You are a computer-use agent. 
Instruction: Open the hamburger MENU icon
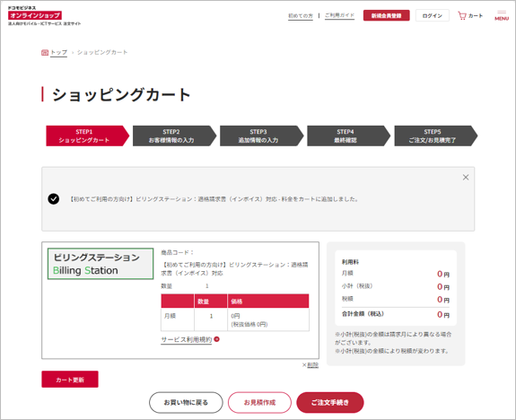pos(502,15)
